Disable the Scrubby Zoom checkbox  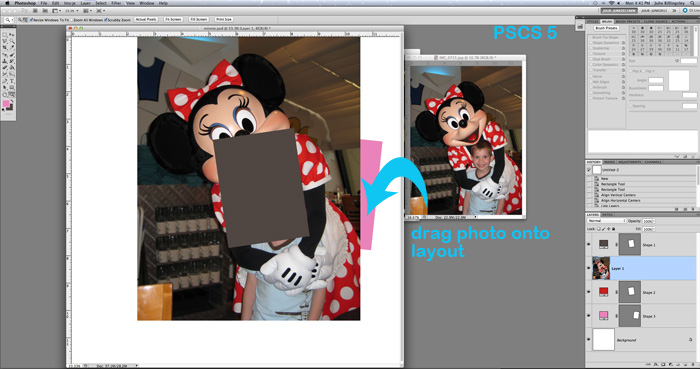point(106,20)
